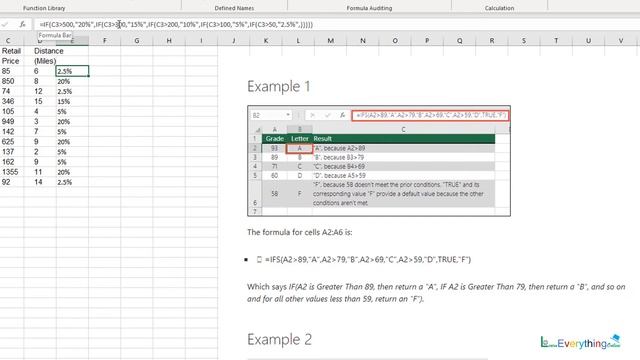Select column F header

[x=104, y=41]
